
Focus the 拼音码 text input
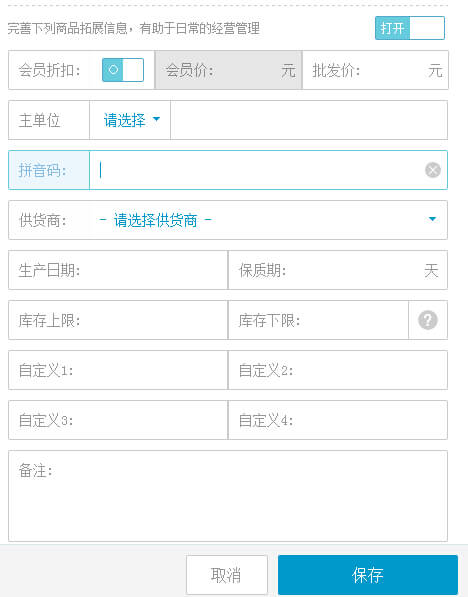[259, 170]
